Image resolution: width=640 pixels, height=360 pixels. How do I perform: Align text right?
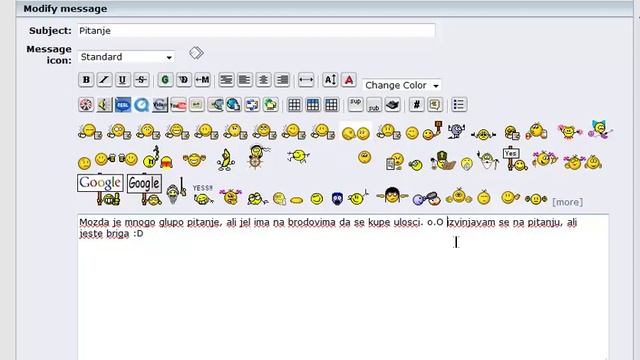coord(282,80)
